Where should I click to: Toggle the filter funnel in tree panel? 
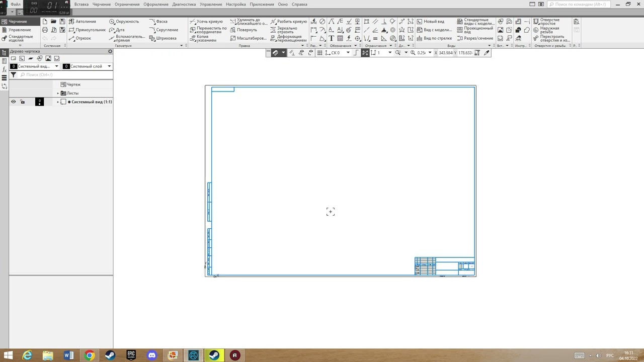(14, 74)
